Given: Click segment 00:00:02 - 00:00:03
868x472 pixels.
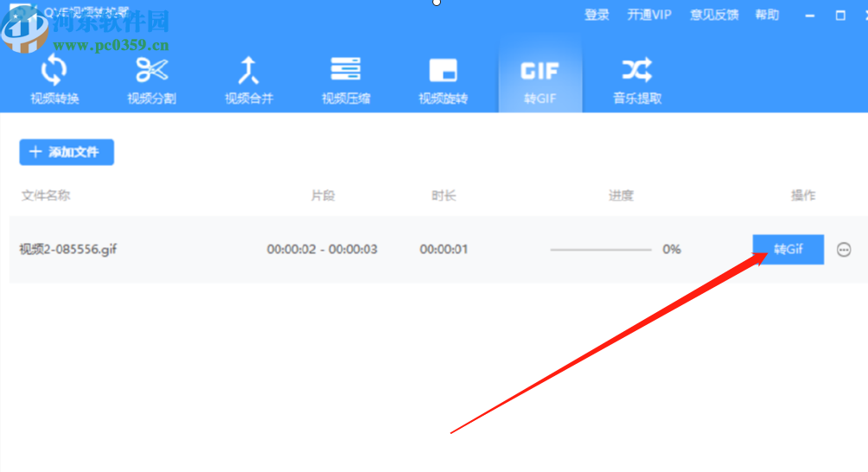Looking at the screenshot, I should point(322,249).
